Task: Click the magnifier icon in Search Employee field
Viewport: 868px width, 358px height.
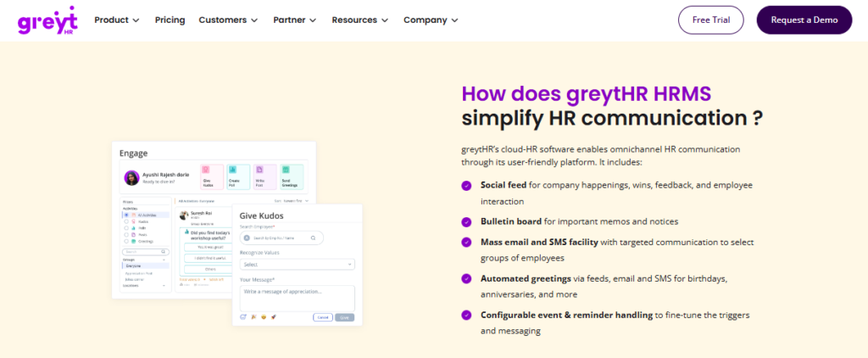Action: [314, 238]
